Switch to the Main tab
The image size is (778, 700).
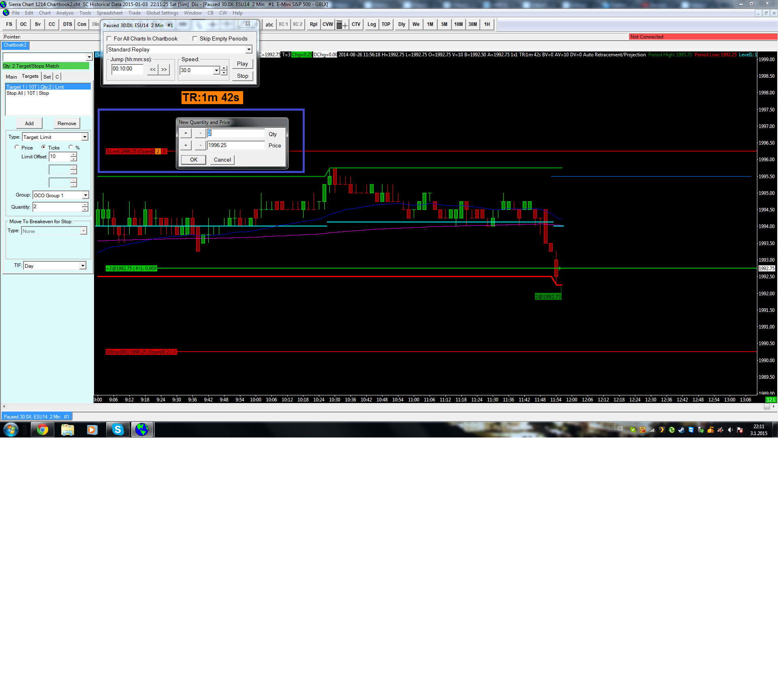click(11, 77)
